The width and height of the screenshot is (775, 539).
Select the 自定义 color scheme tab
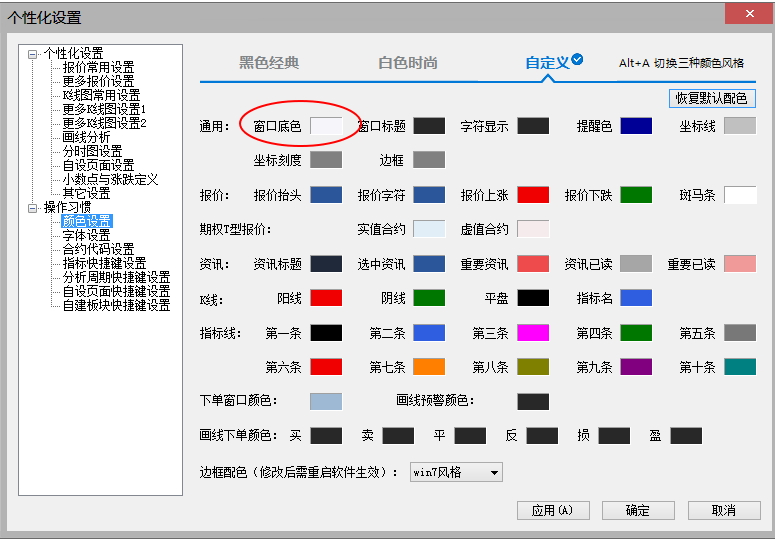547,63
